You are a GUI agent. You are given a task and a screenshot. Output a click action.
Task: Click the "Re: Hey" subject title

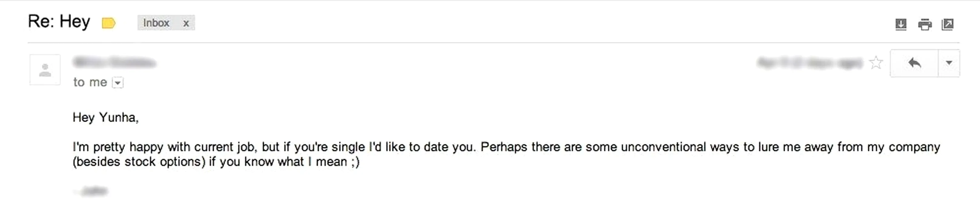pos(59,21)
